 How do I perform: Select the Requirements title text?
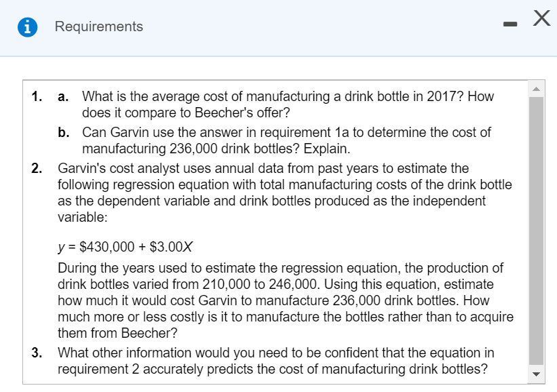[98, 27]
